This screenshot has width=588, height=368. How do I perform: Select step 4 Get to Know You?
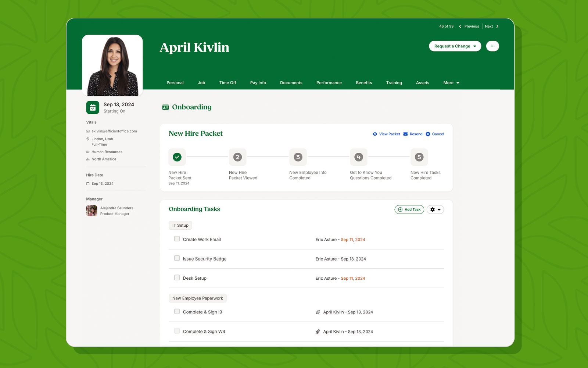tap(359, 157)
